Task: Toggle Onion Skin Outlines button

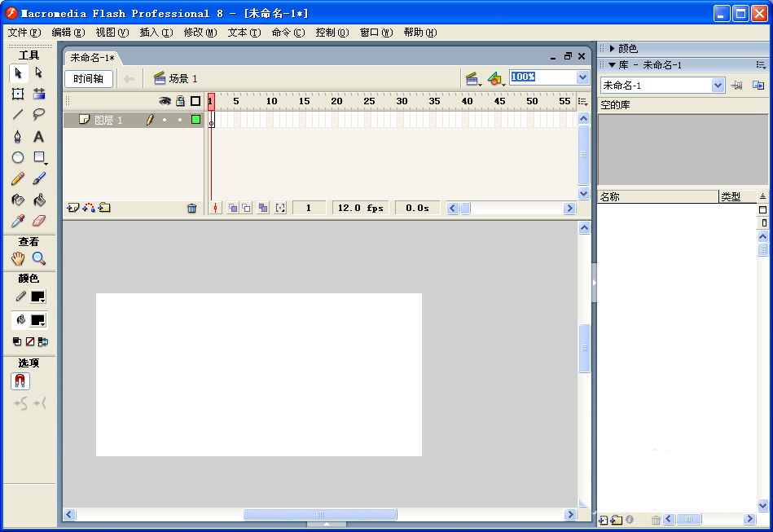Action: coord(246,208)
